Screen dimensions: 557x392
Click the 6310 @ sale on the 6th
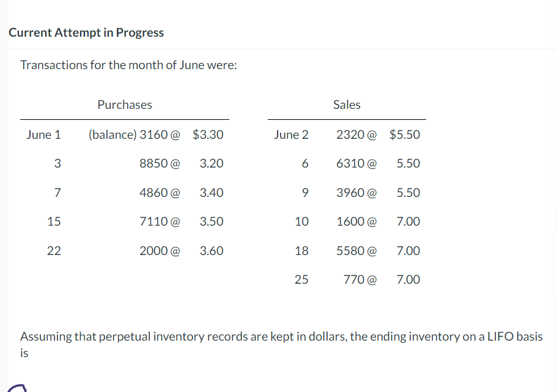coord(356,163)
